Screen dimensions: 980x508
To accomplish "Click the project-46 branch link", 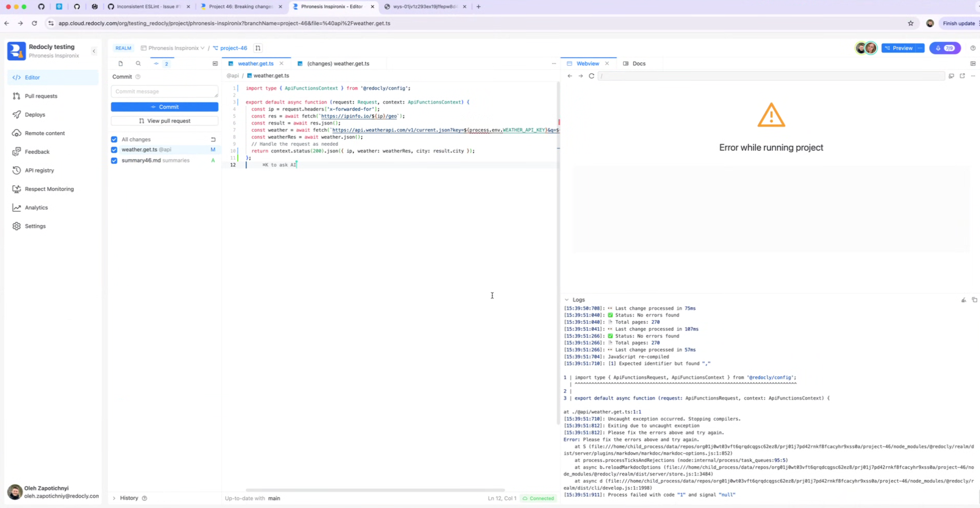I will coord(230,48).
